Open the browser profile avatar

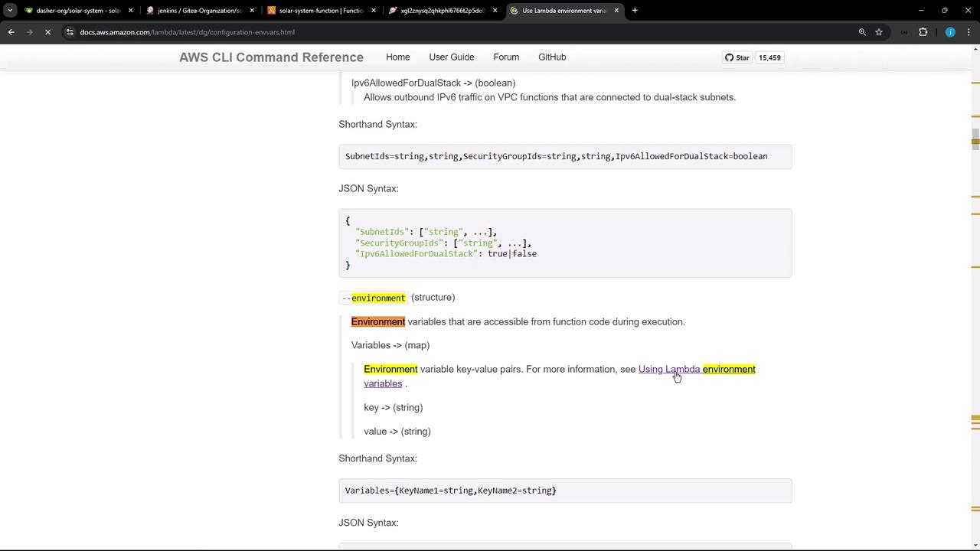950,32
